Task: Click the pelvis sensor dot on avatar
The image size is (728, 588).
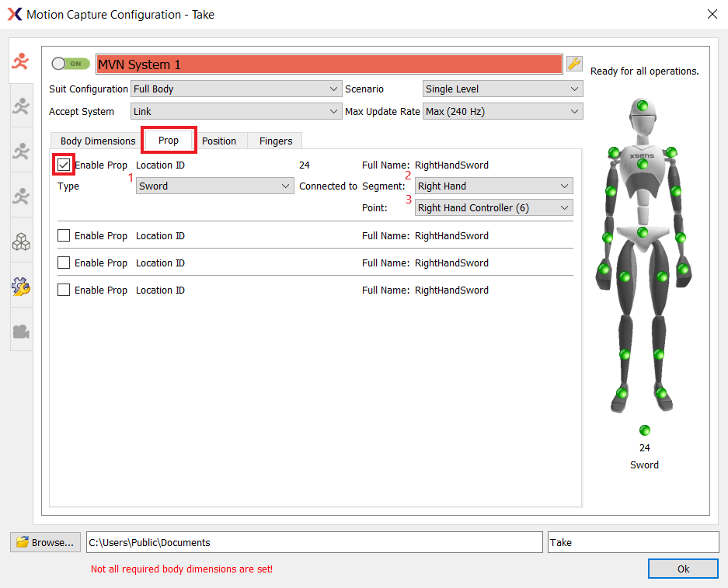Action: click(x=643, y=232)
